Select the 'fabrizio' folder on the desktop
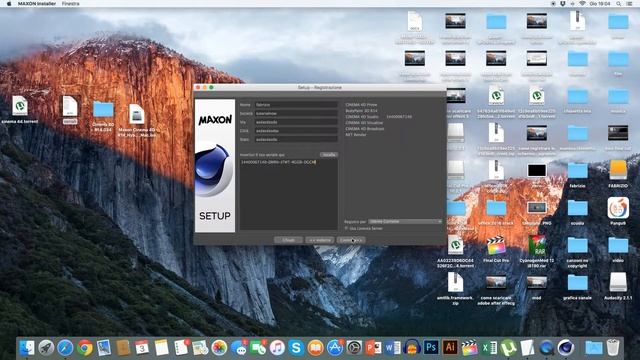 pos(577,171)
